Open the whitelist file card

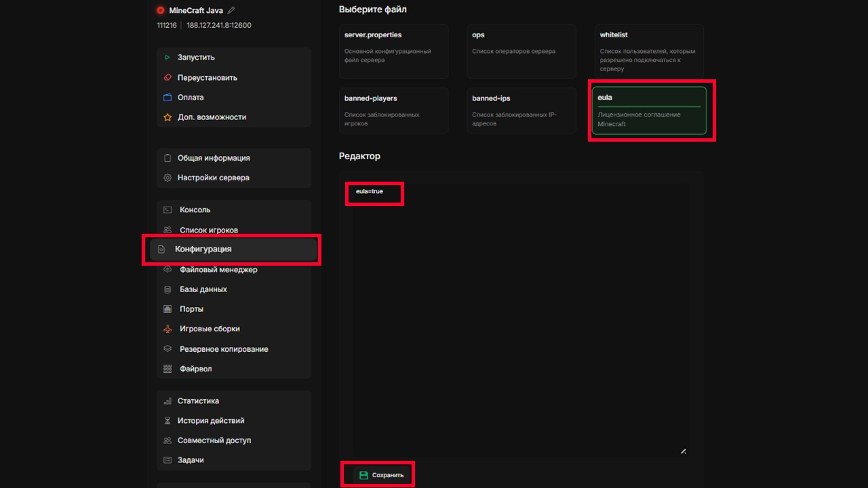click(648, 51)
